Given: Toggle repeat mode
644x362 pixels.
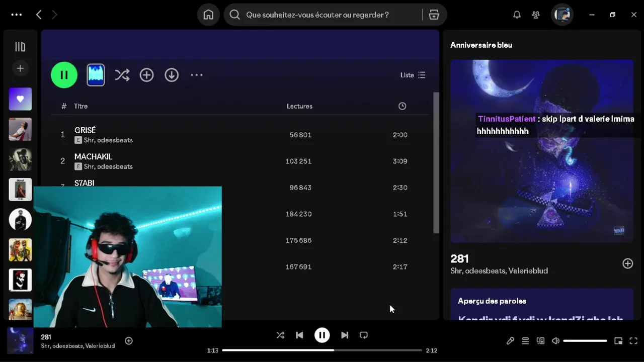Looking at the screenshot, I should click(364, 335).
